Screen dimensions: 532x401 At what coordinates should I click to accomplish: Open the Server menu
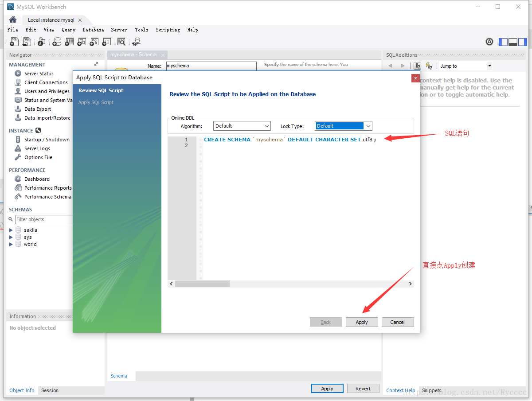119,30
